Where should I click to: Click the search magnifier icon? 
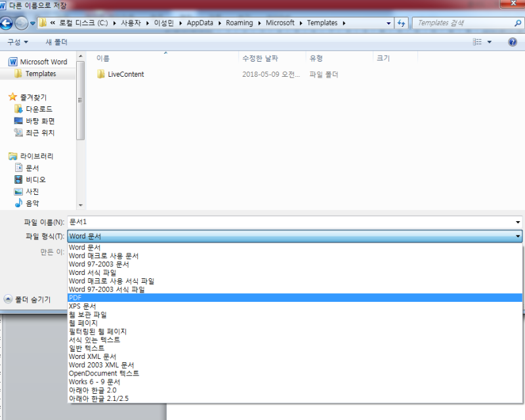point(518,23)
